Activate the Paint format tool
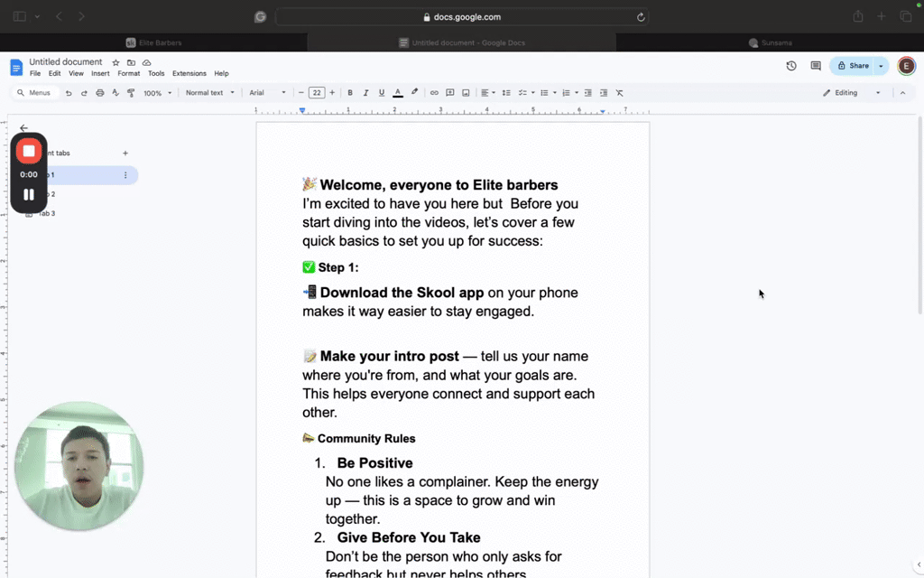The image size is (924, 578). (x=131, y=93)
